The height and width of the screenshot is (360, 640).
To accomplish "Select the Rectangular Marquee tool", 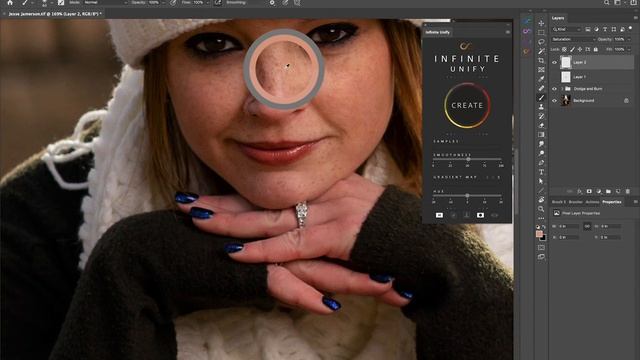I will (541, 33).
